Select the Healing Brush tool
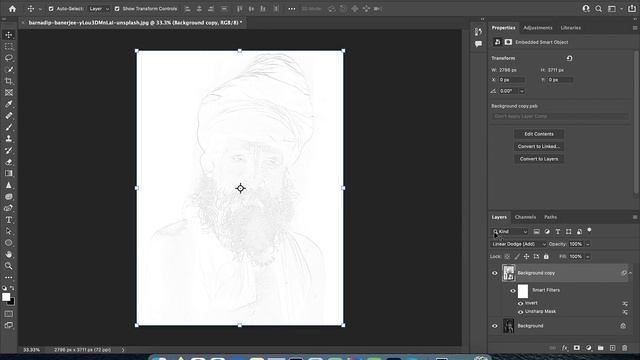The height and width of the screenshot is (360, 640). (x=9, y=116)
